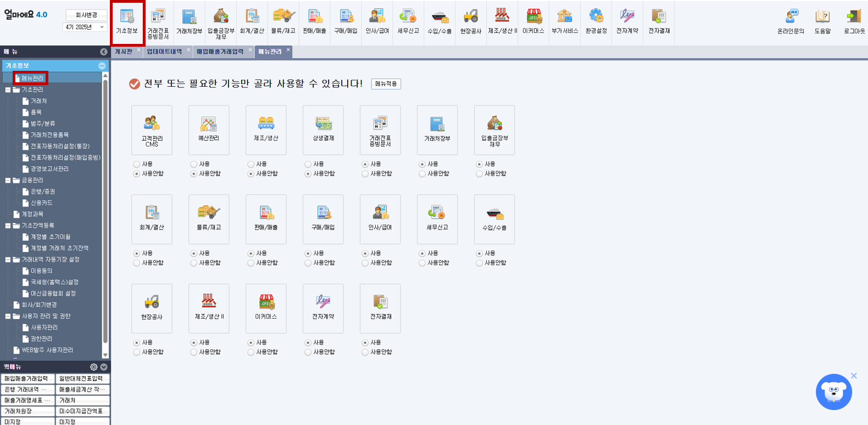The image size is (868, 425).
Task: Switch to the 매입매출거래입력 tab
Action: [x=220, y=52]
